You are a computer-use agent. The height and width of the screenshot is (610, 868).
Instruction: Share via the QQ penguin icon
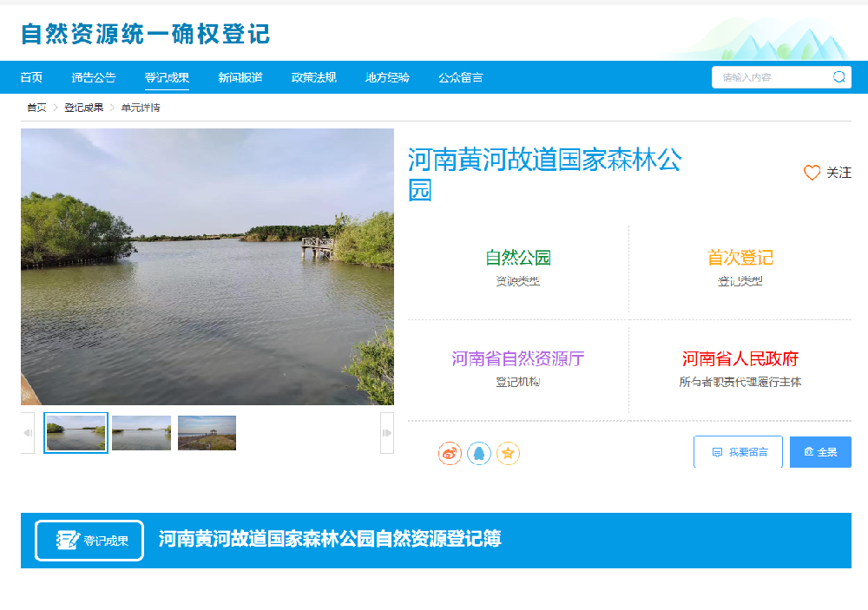click(x=479, y=453)
